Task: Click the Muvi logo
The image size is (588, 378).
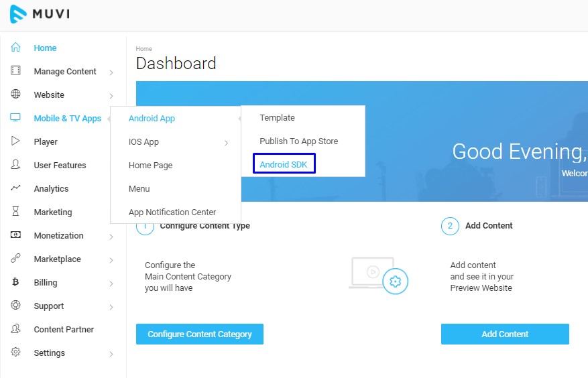Action: (x=40, y=14)
